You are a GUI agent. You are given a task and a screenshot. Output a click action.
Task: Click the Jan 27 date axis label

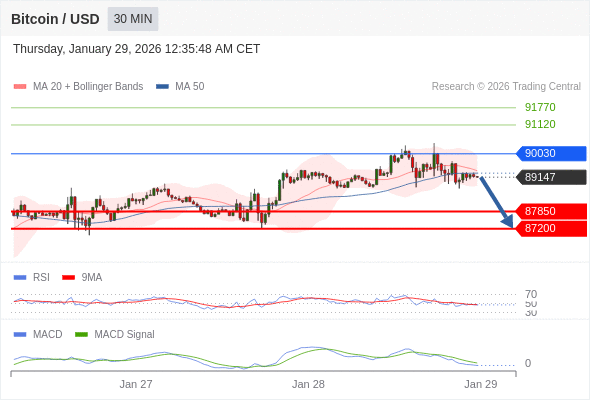tap(136, 384)
